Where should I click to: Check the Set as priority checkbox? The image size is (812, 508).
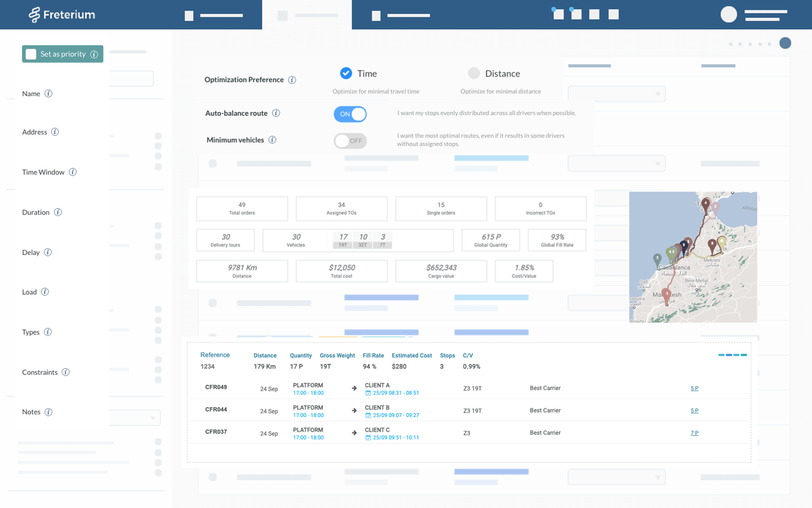(32, 54)
